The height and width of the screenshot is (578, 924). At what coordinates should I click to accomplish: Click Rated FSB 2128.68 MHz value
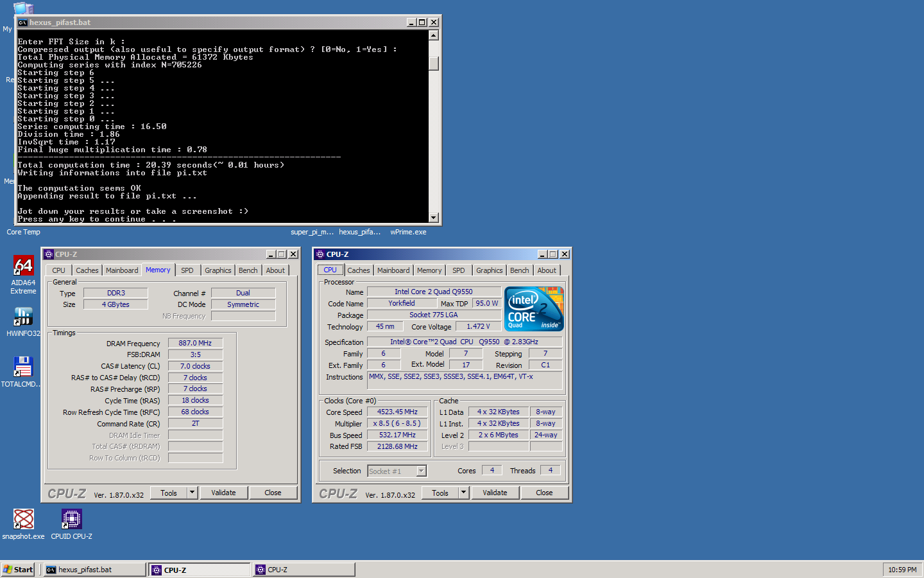point(397,446)
